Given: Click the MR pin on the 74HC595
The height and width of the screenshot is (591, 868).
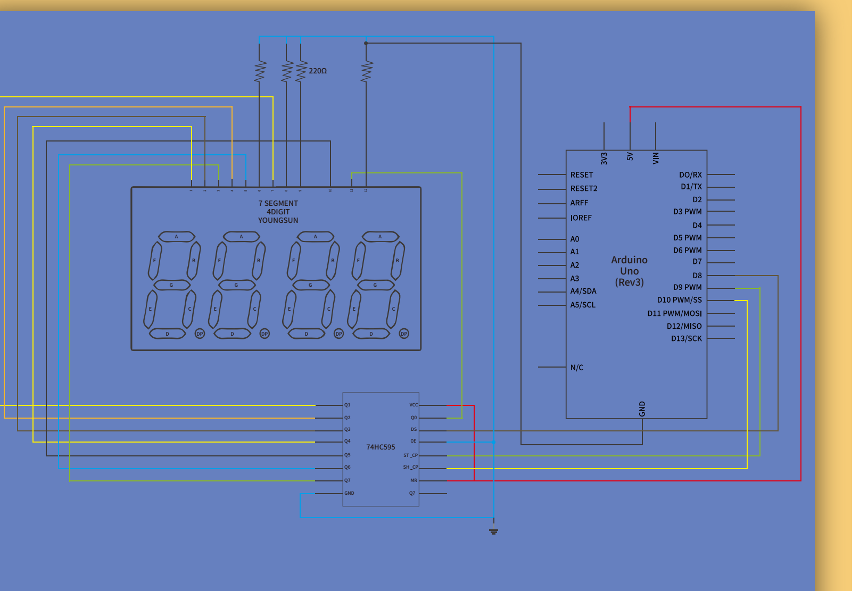Looking at the screenshot, I should [414, 481].
